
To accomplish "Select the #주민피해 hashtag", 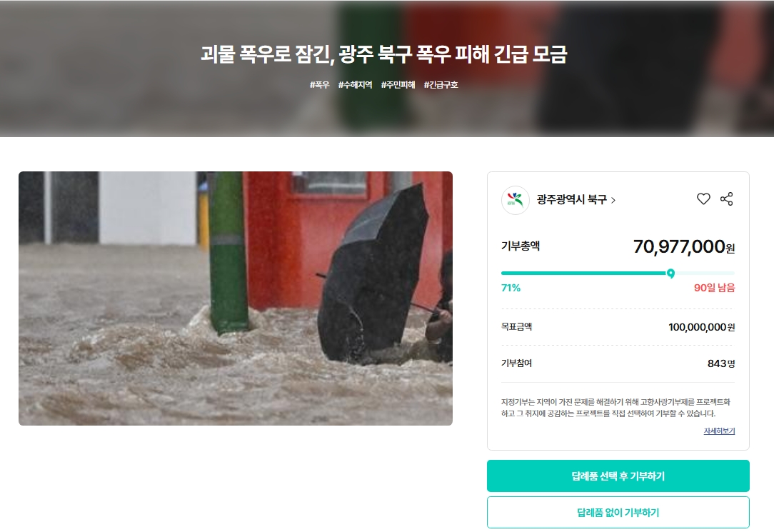I will click(398, 85).
